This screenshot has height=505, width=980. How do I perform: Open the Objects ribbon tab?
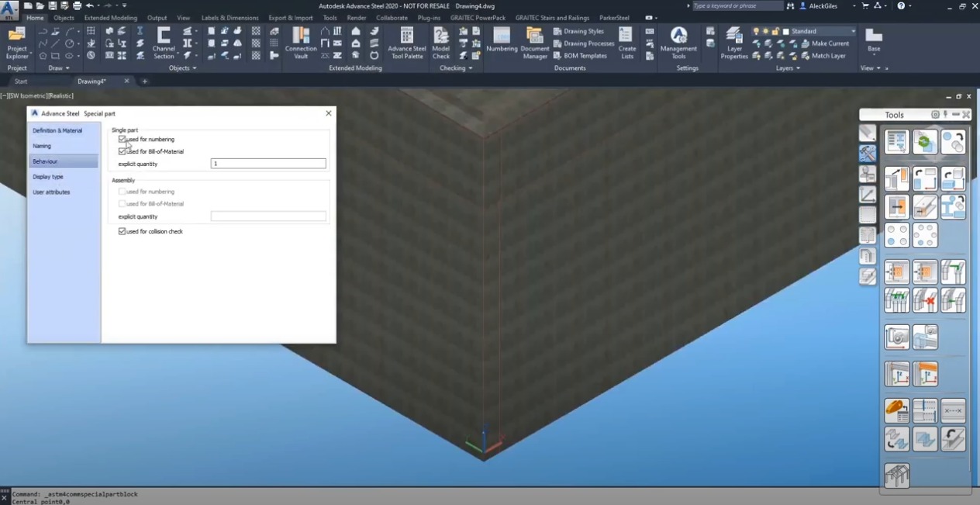point(64,18)
